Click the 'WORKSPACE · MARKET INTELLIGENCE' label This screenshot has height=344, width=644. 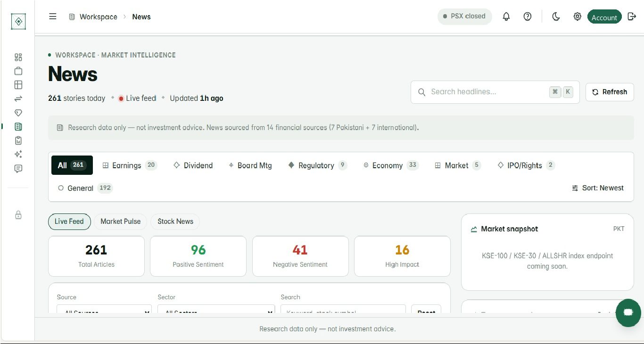point(116,55)
